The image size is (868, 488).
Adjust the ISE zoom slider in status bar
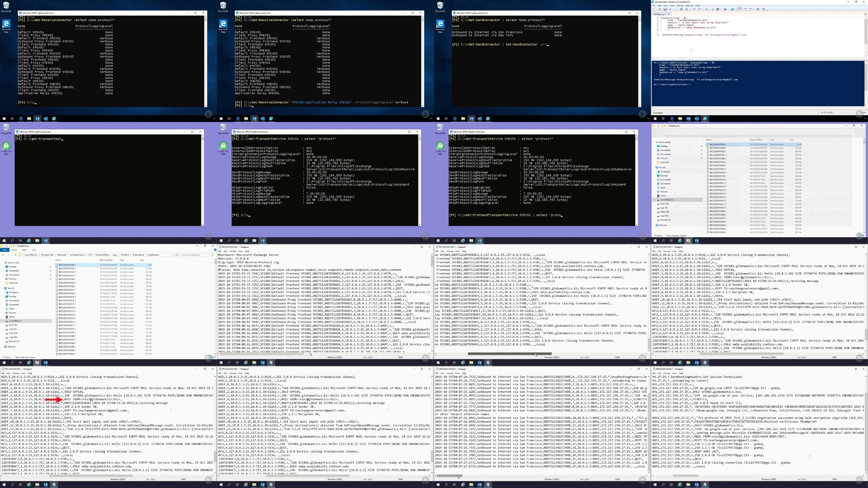842,113
